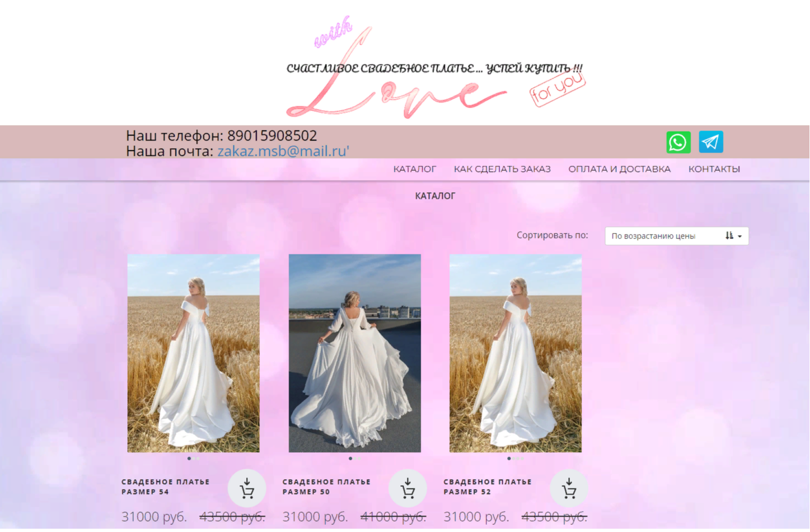The width and height of the screenshot is (810, 532).
Task: View the size 50 dress rooftop photo
Action: click(x=355, y=353)
